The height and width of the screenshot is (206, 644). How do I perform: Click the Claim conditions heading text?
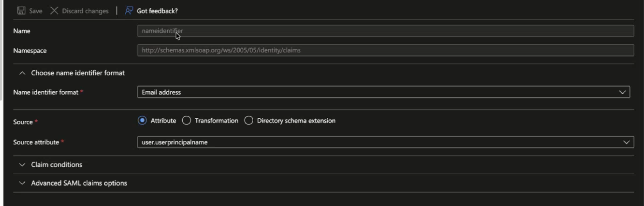(x=57, y=165)
